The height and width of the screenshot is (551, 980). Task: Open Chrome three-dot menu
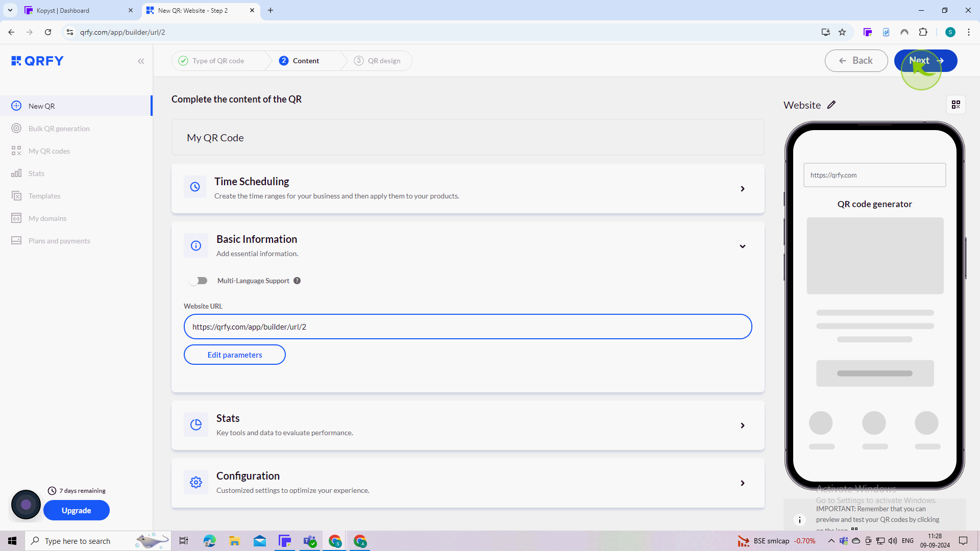[x=969, y=32]
